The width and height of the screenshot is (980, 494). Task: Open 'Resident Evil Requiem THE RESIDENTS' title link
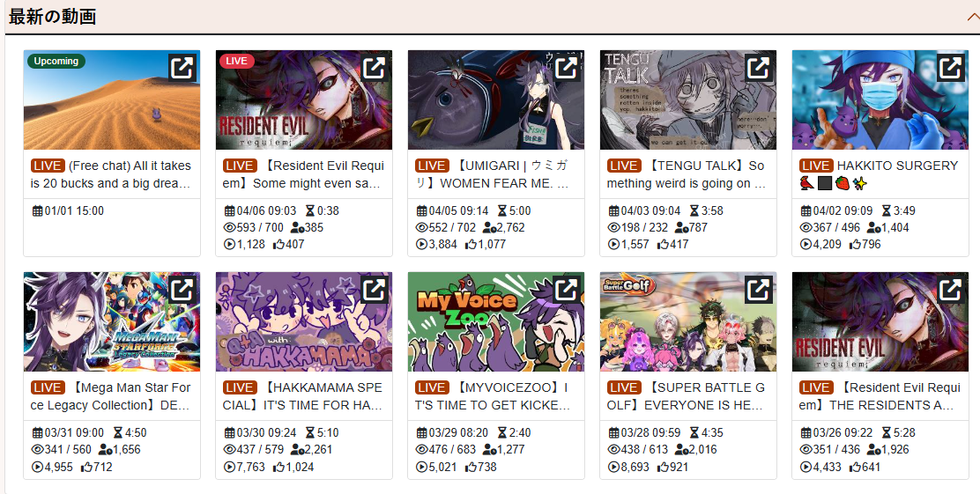click(880, 396)
